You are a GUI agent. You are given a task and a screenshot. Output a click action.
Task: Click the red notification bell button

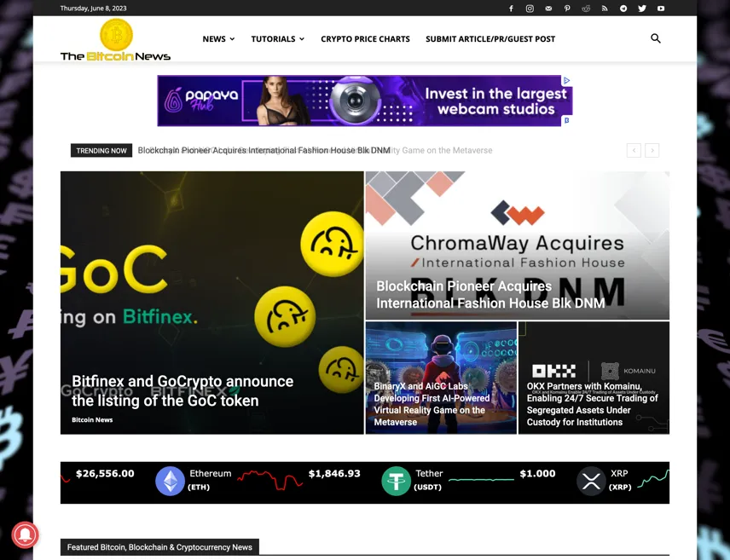coord(25,534)
